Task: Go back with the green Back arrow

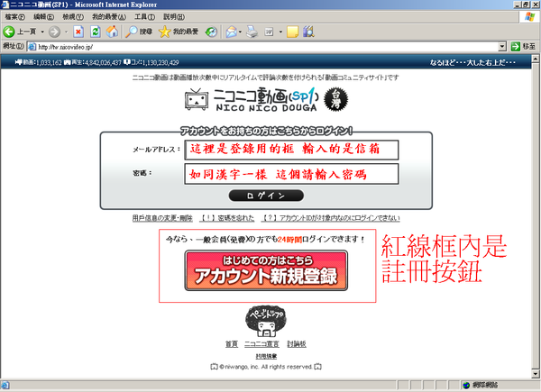Action: tap(9, 32)
